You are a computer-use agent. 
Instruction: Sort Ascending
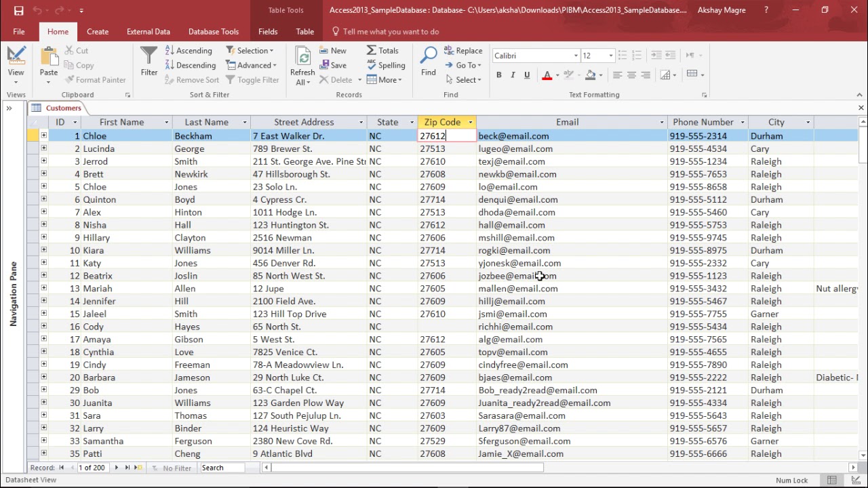click(x=189, y=51)
